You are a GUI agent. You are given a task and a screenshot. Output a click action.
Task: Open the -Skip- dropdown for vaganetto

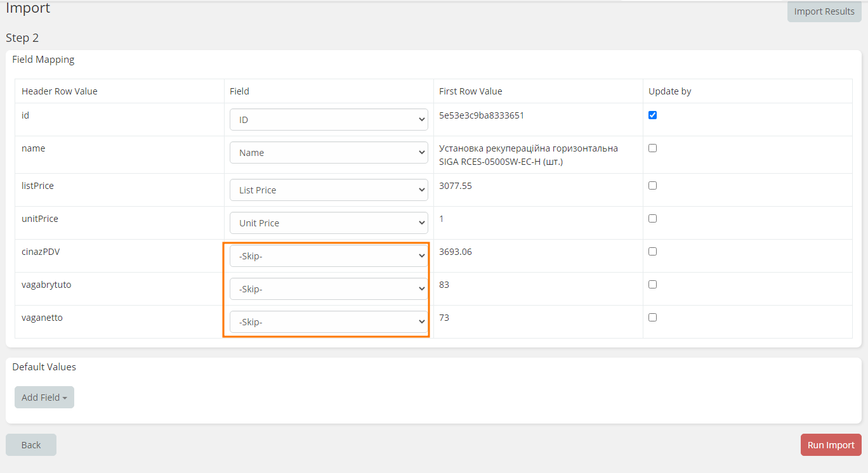click(x=328, y=322)
